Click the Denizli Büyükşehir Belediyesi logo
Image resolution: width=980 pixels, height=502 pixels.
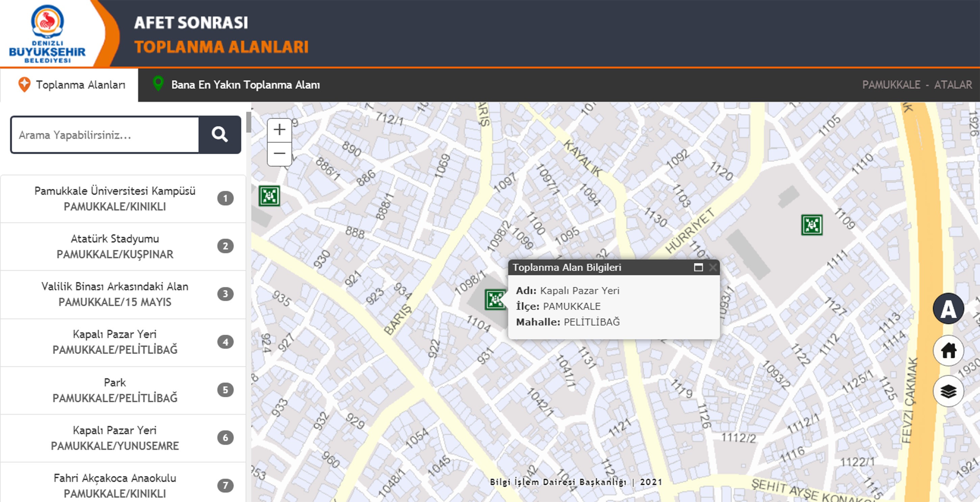[48, 33]
